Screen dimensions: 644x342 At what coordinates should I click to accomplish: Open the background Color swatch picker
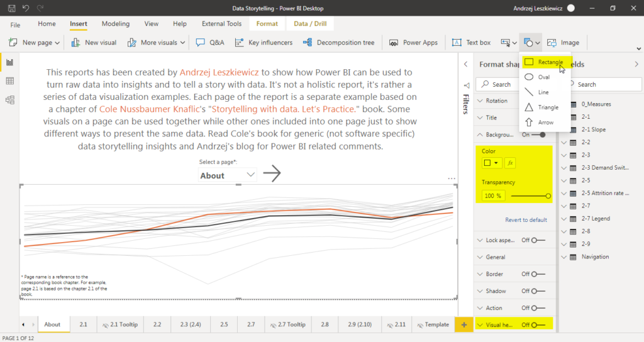(491, 163)
